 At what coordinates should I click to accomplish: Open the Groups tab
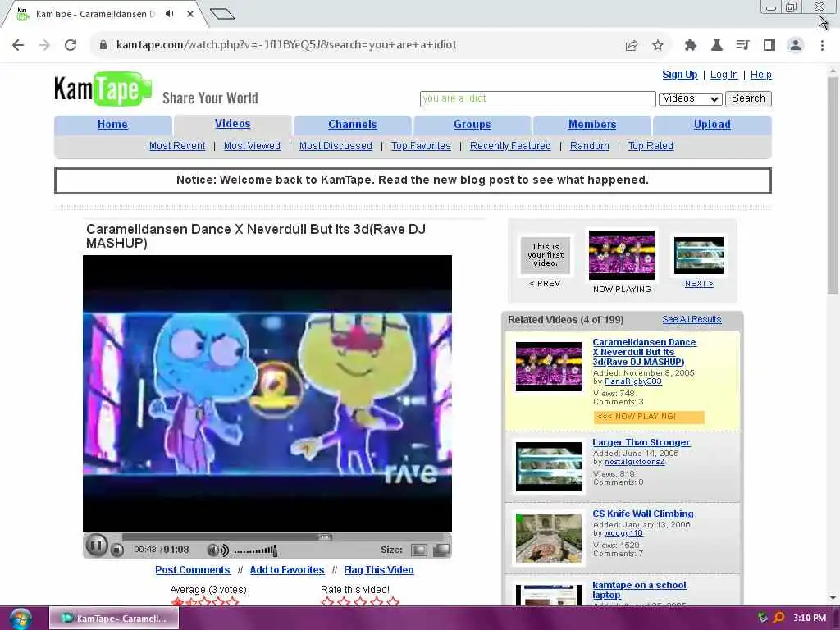[472, 125]
